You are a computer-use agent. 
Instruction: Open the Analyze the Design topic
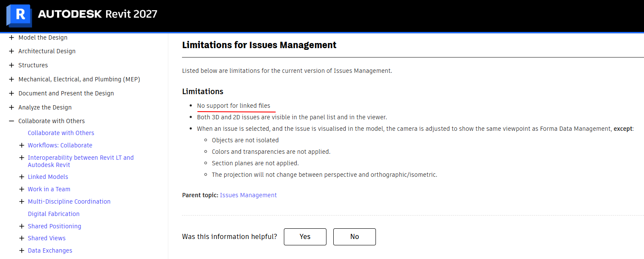coord(45,107)
